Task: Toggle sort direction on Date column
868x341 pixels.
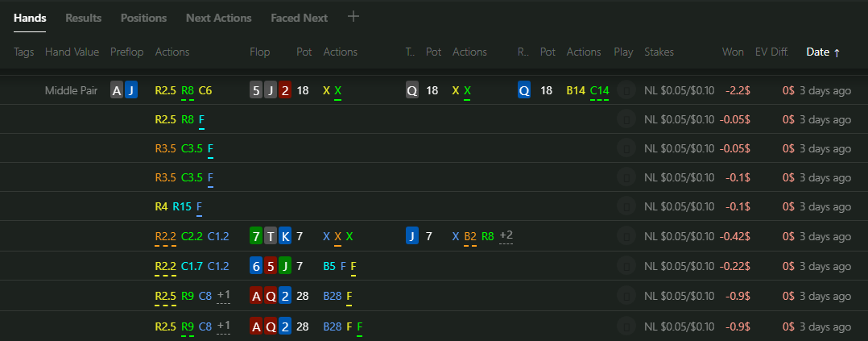Action: click(x=823, y=52)
